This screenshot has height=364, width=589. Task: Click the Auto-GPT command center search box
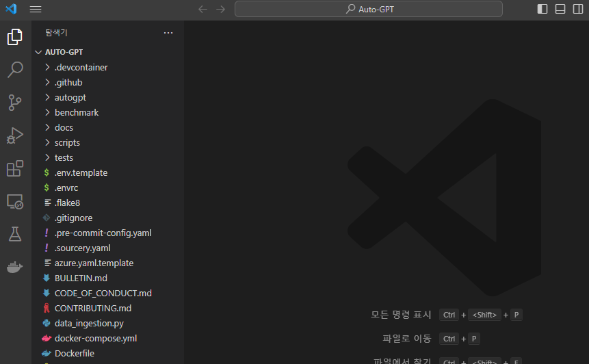tap(369, 9)
